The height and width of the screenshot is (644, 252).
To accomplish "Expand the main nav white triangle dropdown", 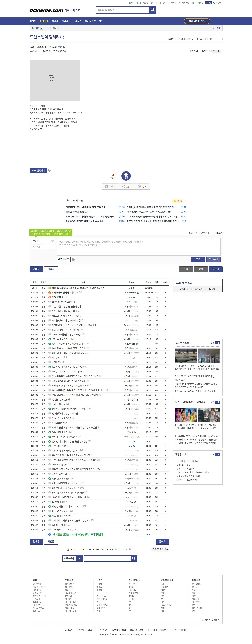I will pos(100,21).
